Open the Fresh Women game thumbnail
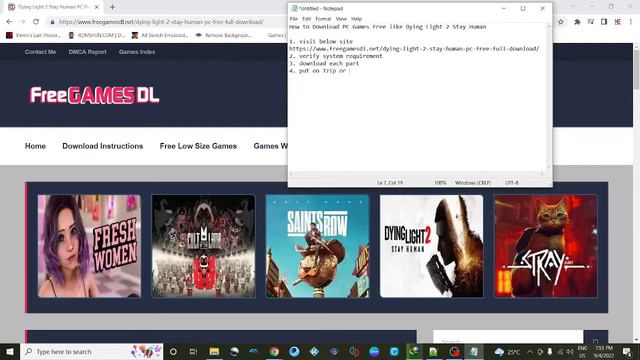Screen dimensions: 640x360 [89, 246]
